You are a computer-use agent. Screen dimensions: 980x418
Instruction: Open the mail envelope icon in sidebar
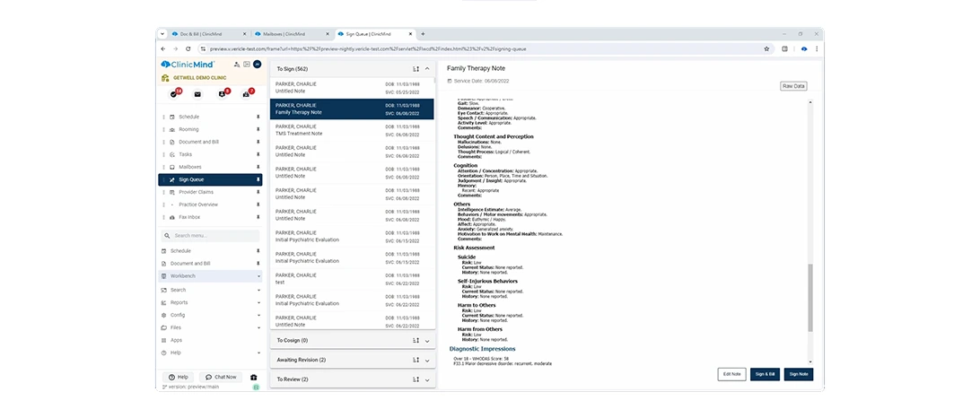[197, 94]
